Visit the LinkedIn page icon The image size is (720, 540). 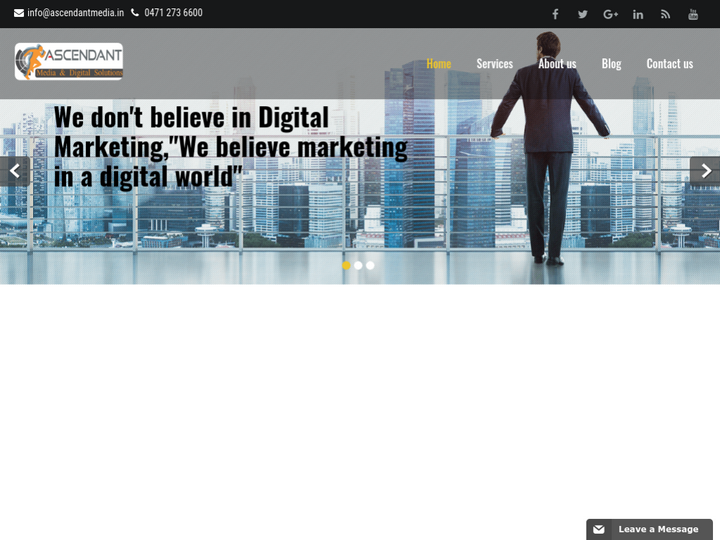pyautogui.click(x=638, y=14)
